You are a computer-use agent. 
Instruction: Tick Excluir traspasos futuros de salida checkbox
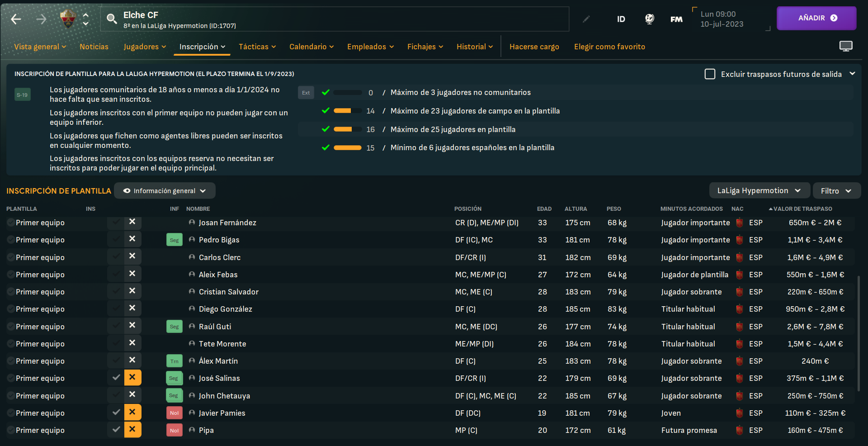pyautogui.click(x=710, y=74)
